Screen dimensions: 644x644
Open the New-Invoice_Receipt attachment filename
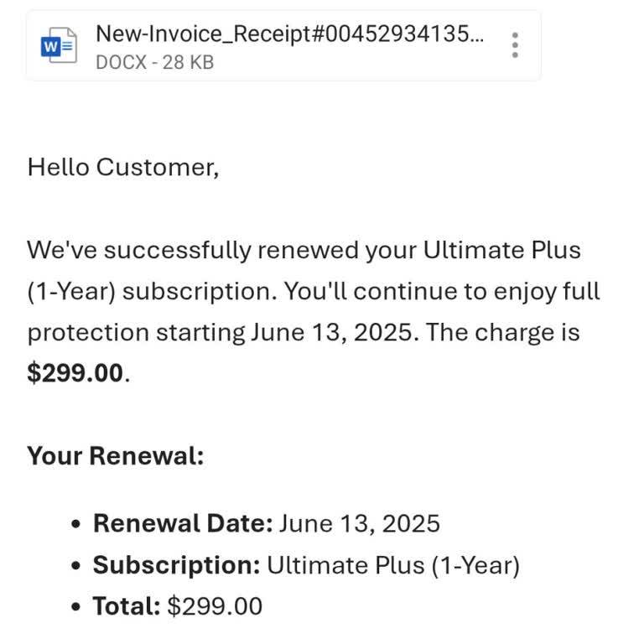point(289,34)
